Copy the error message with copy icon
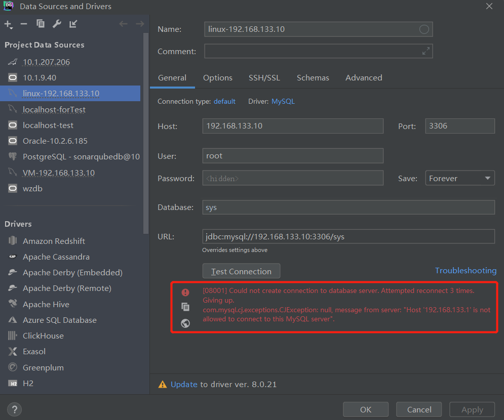Image resolution: width=504 pixels, height=420 pixels. [x=185, y=307]
